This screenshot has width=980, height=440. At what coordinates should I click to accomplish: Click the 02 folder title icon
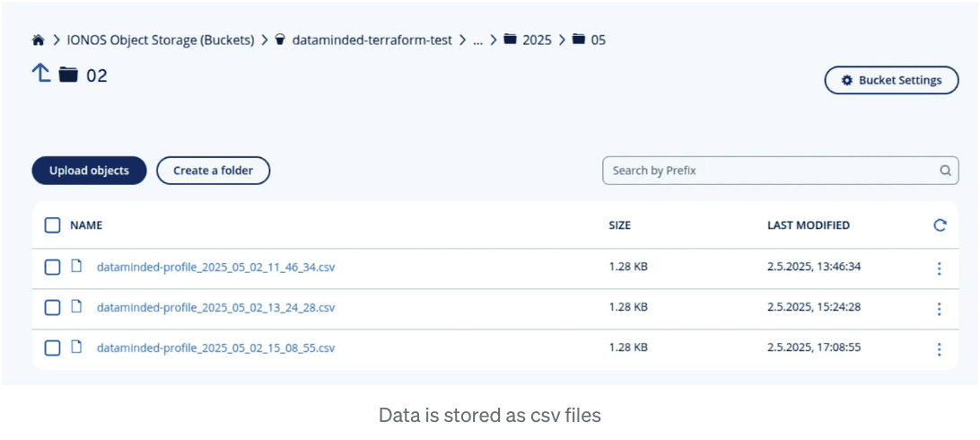click(x=68, y=75)
